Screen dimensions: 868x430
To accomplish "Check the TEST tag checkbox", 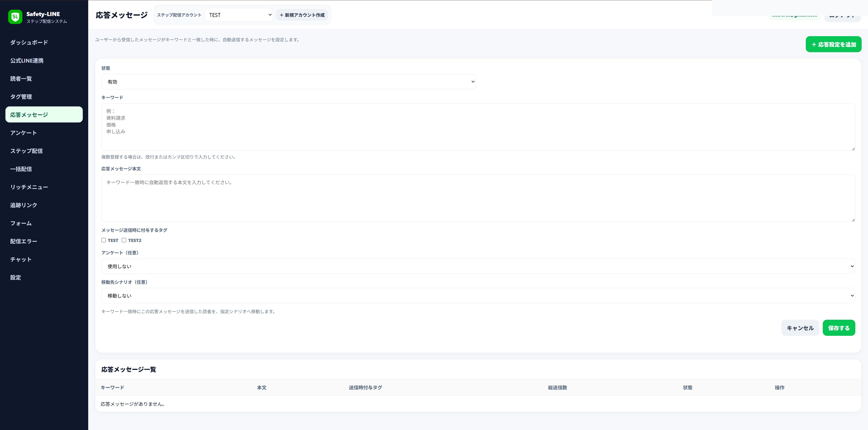I will (x=103, y=240).
